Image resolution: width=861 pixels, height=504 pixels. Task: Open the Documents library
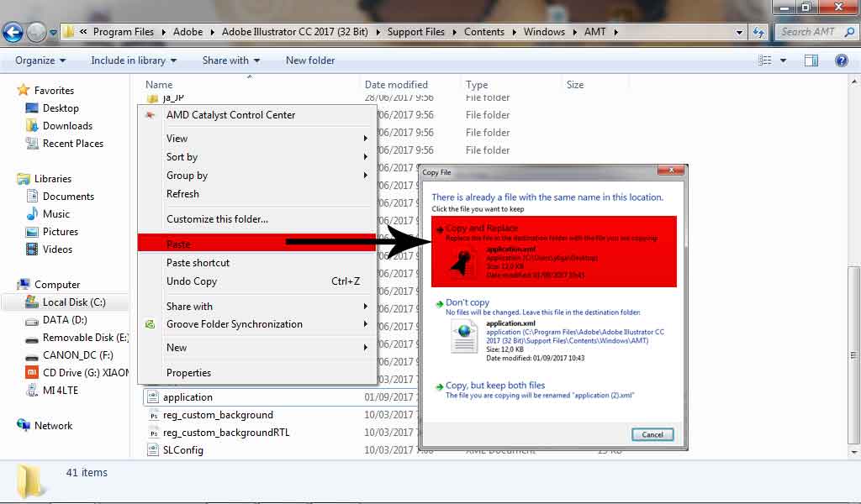tap(68, 197)
